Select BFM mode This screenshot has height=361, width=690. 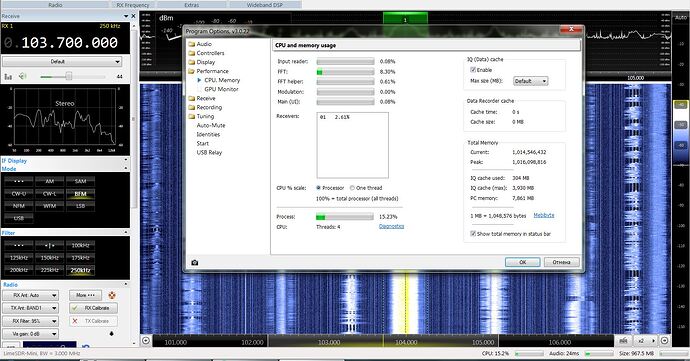(80, 194)
